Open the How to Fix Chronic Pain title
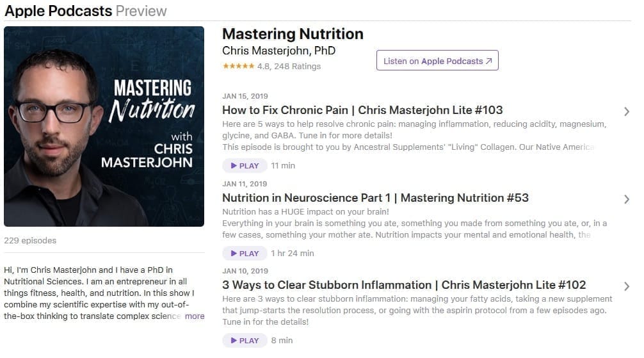Image resolution: width=644 pixels, height=358 pixels. click(362, 110)
